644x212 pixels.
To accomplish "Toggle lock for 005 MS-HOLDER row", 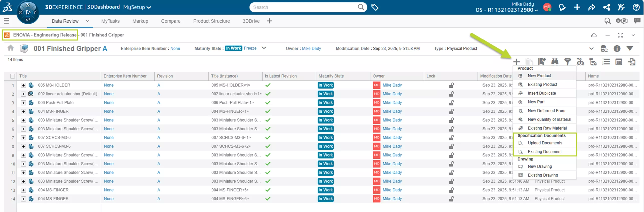I will pos(451,85).
